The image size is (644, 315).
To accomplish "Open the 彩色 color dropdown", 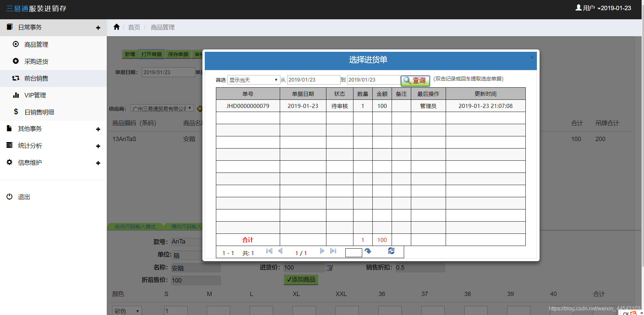I will (x=127, y=311).
